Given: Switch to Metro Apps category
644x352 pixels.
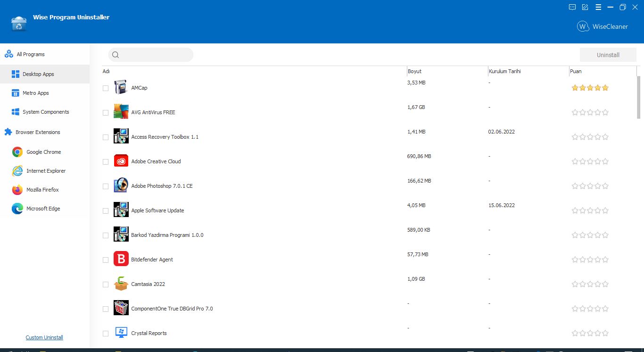Looking at the screenshot, I should click(x=45, y=93).
